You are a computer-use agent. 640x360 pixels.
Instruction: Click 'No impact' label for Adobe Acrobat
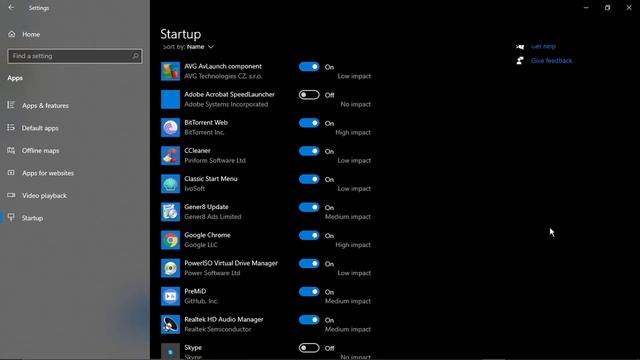coord(356,104)
